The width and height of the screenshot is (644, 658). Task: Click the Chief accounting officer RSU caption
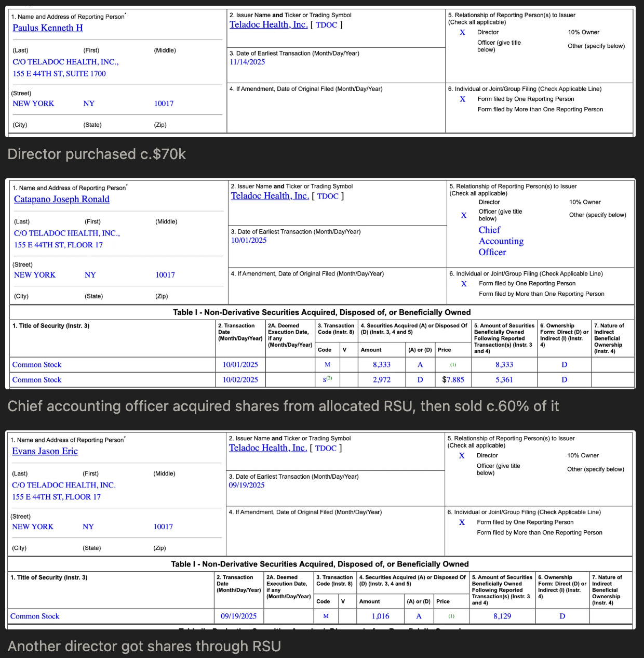(x=283, y=406)
